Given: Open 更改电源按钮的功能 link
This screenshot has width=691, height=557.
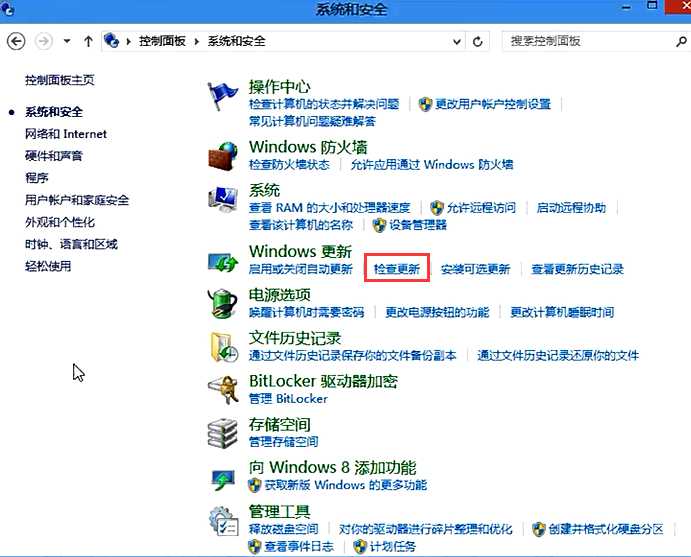Looking at the screenshot, I should coord(437,312).
